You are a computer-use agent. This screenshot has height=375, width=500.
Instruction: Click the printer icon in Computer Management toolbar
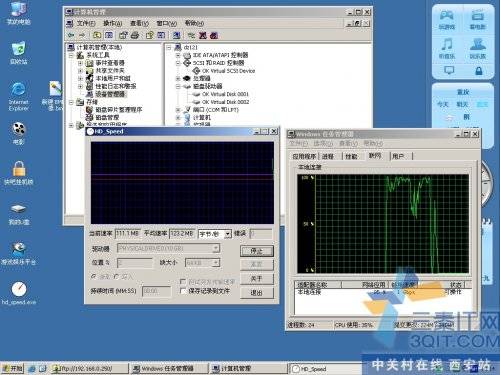pos(135,35)
